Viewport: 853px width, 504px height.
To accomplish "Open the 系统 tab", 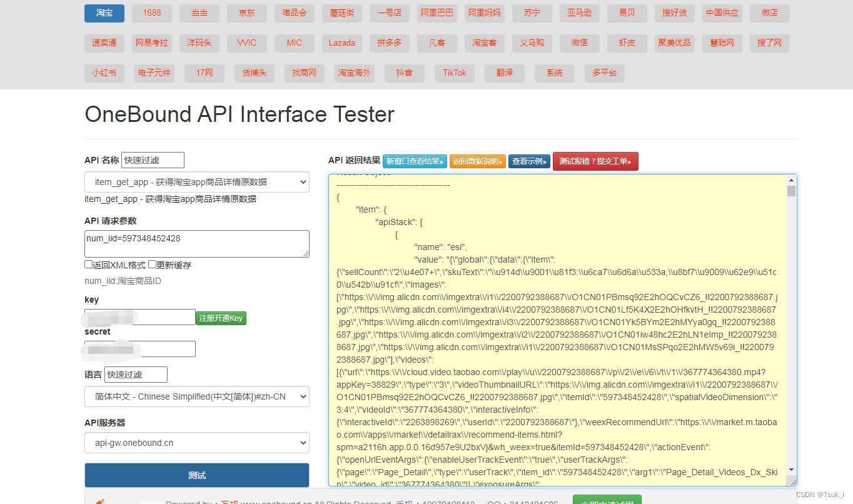I will tap(555, 73).
